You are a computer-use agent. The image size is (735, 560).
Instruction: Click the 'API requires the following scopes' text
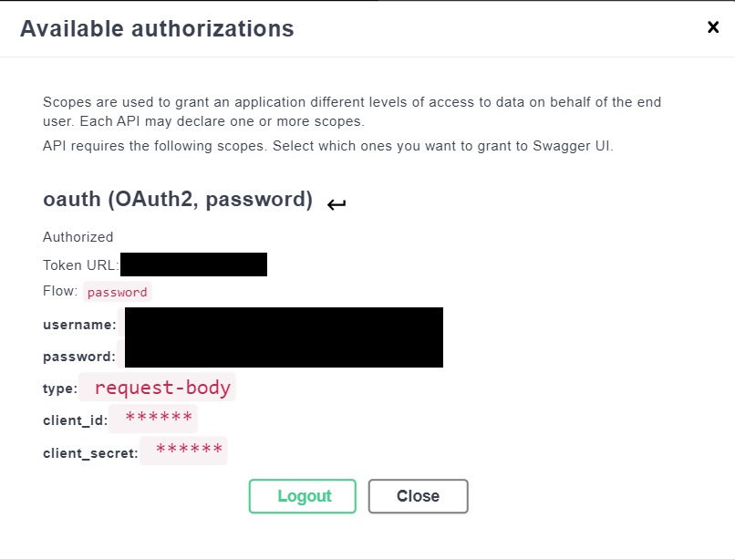pos(328,146)
